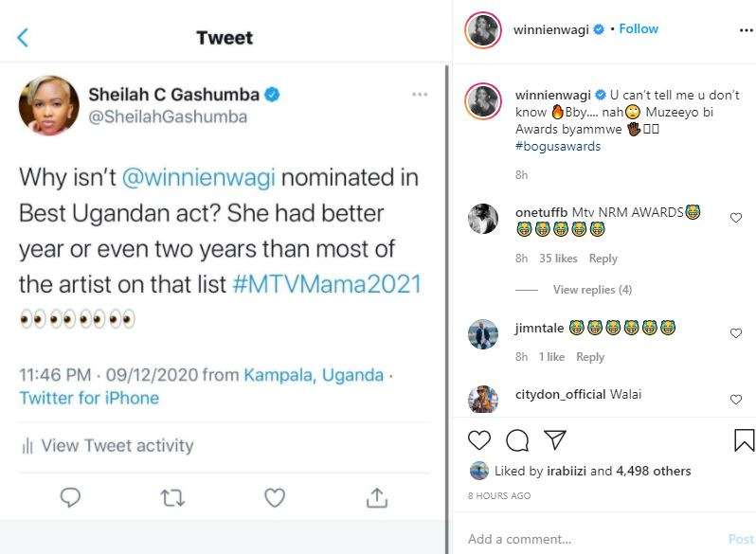This screenshot has width=756, height=554.
Task: Tap the heart icon under the tweet
Action: (x=275, y=497)
